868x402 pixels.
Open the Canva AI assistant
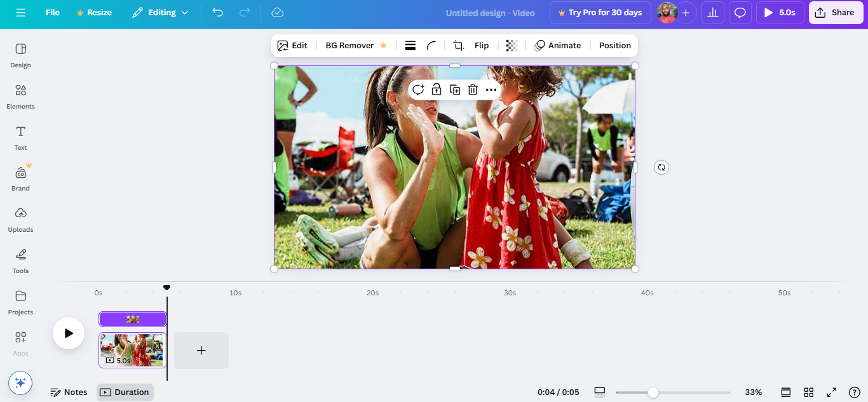(20, 382)
